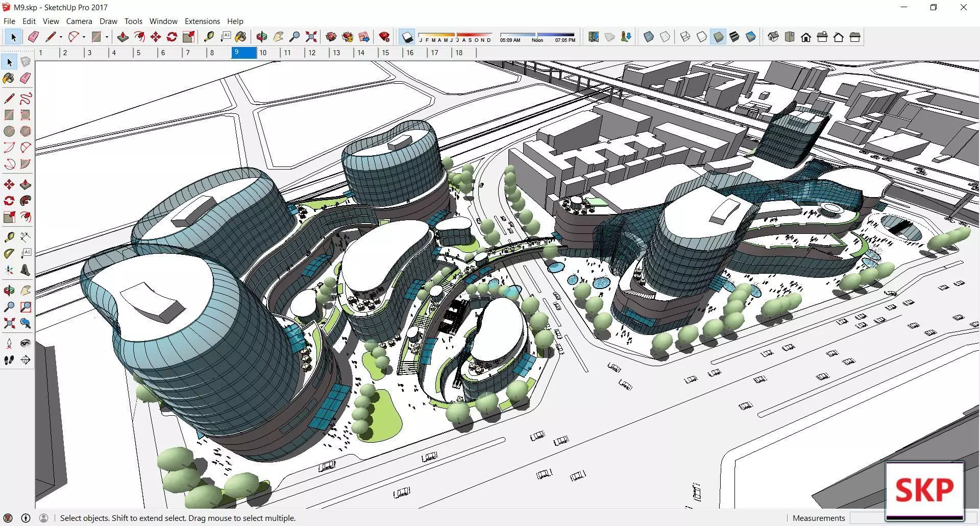Screen dimensions: 980x526
Task: Click Previous view tool in left toolbox
Action: click(x=26, y=323)
